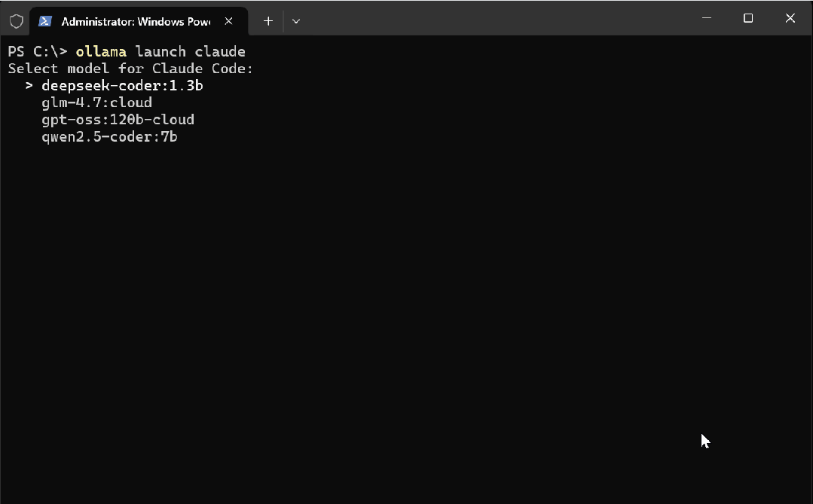Click the administrator shield icon
This screenshot has height=504, width=813.
tap(17, 21)
